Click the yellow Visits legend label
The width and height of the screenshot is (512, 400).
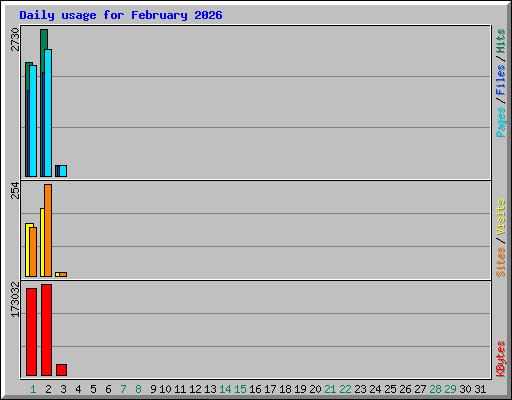(x=501, y=217)
